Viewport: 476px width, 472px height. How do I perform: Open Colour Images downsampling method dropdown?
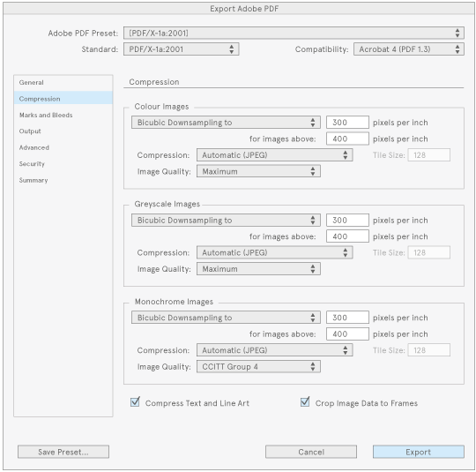226,122
